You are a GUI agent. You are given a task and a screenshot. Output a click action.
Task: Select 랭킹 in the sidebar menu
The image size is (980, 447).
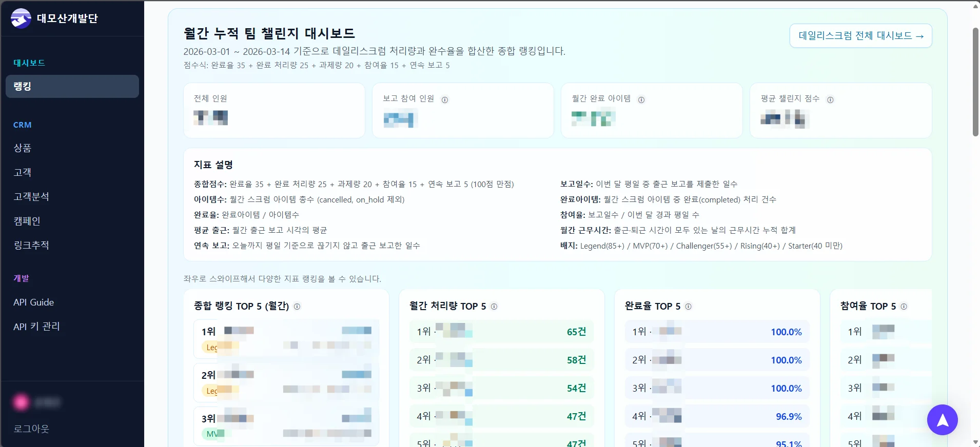point(72,86)
